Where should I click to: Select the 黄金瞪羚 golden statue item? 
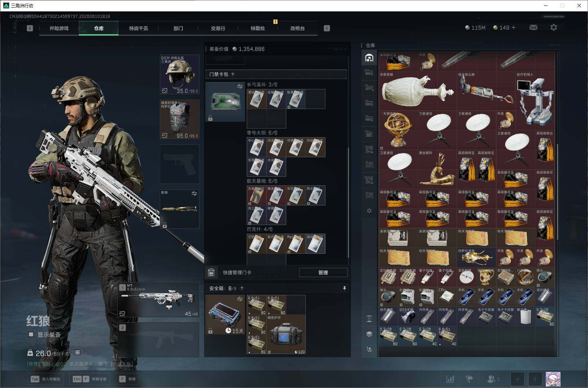tap(438, 169)
